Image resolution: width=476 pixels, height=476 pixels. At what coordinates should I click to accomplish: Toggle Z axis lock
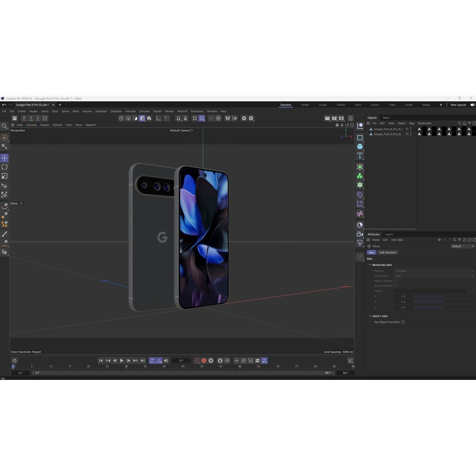(x=38, y=118)
